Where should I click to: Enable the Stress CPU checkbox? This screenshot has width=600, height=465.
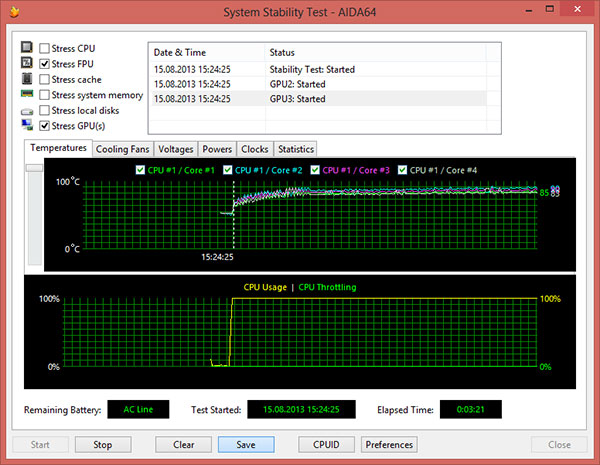pos(44,48)
